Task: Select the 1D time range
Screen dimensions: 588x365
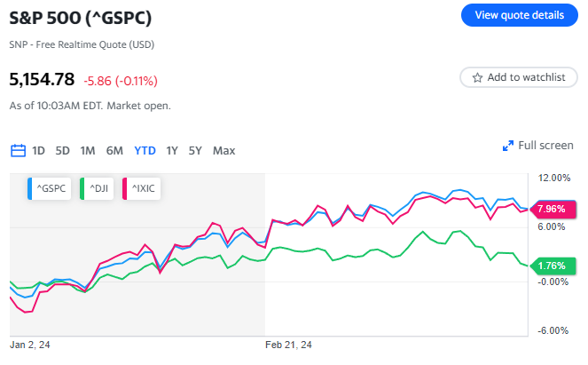Action: tap(39, 150)
